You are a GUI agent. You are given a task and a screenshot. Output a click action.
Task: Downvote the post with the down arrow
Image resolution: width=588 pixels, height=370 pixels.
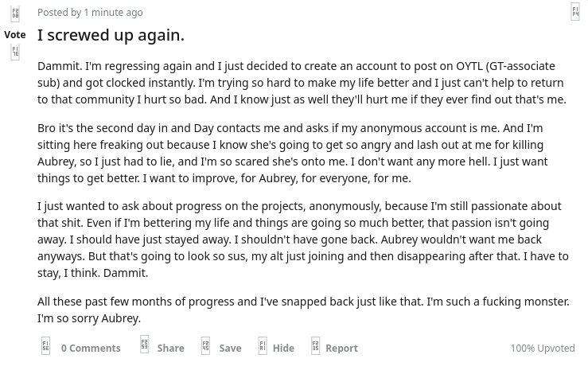pos(15,53)
